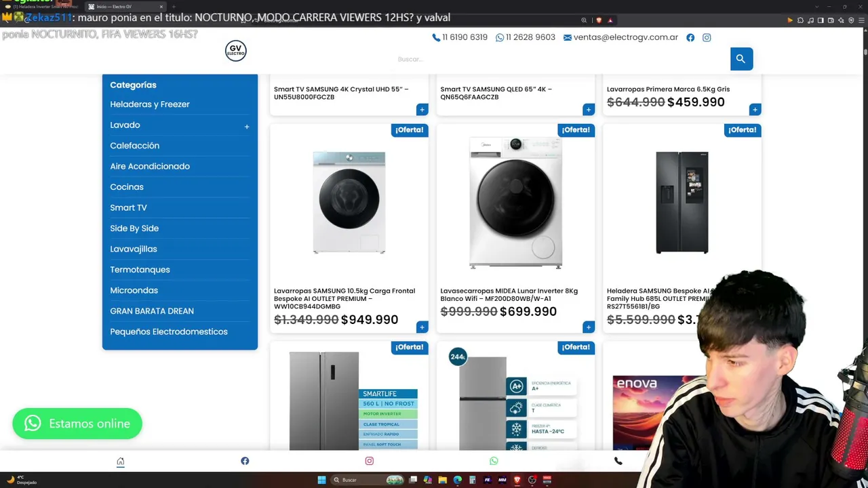Click plus button on Lavasecarropas MIDEA card

[588, 327]
